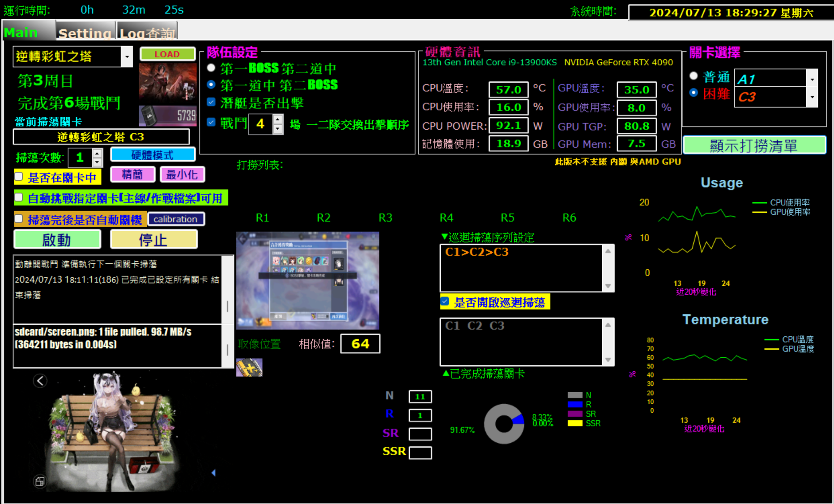Click the green LOAD button
This screenshot has height=504, width=834.
tap(167, 54)
